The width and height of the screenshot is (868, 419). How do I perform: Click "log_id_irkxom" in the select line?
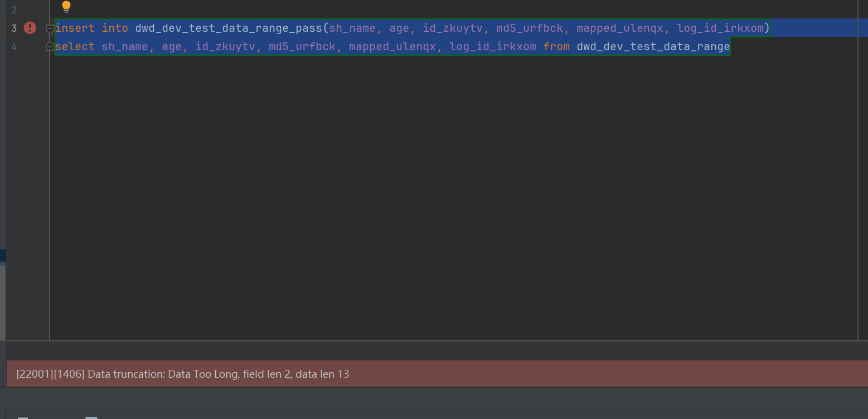[x=493, y=46]
